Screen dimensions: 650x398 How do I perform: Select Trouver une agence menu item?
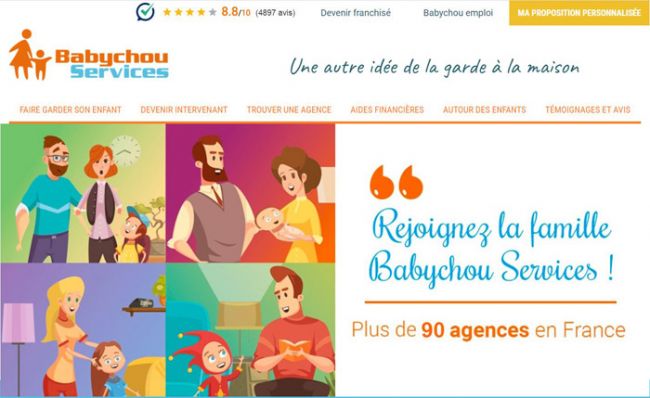[x=289, y=110]
